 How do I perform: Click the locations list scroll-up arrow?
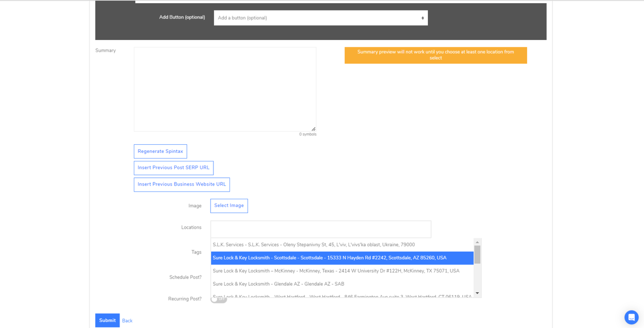[477, 242]
